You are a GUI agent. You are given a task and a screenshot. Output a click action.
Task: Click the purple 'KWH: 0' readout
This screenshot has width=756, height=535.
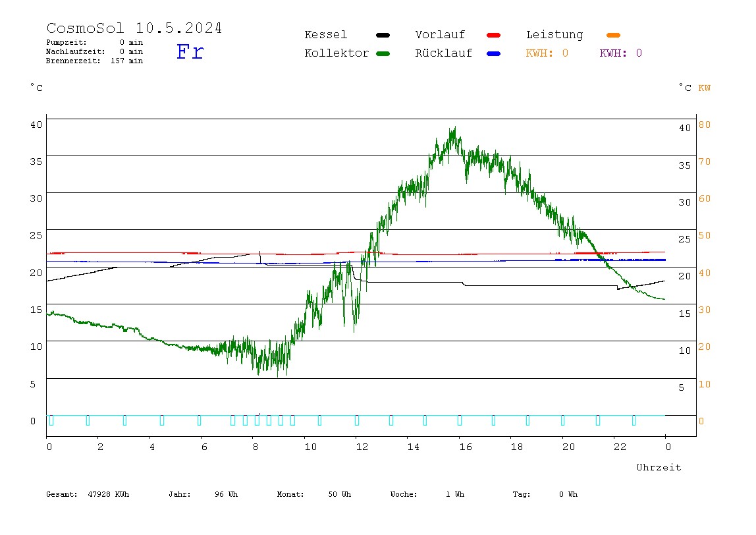(x=620, y=53)
